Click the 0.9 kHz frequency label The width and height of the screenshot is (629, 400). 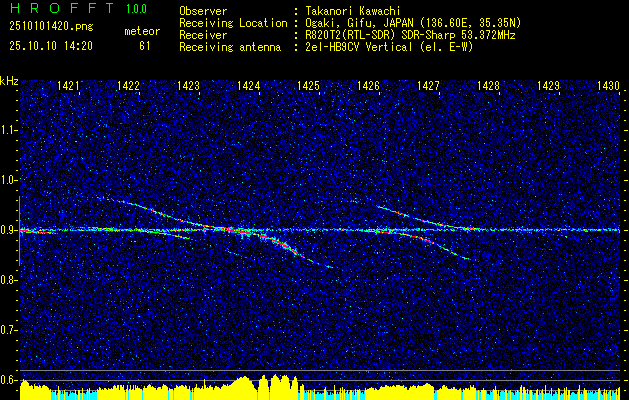pyautogui.click(x=8, y=230)
